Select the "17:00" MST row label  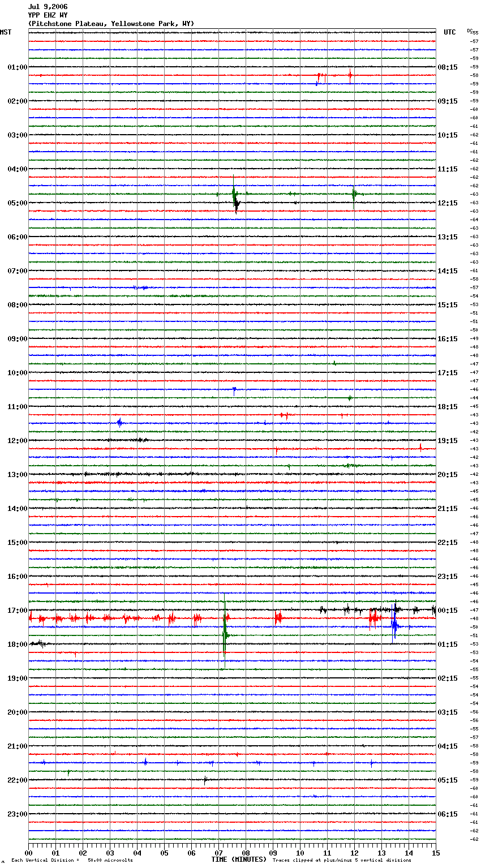click(x=18, y=611)
